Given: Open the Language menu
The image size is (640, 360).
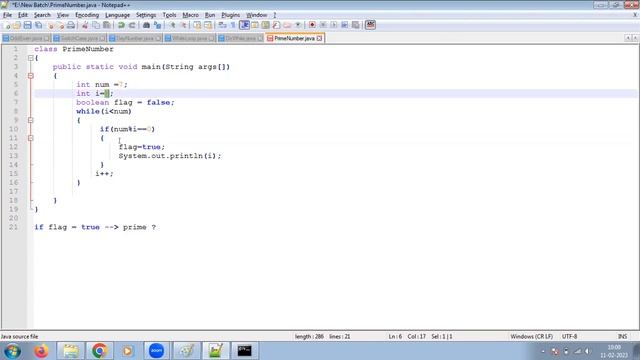Looking at the screenshot, I should click(x=117, y=15).
